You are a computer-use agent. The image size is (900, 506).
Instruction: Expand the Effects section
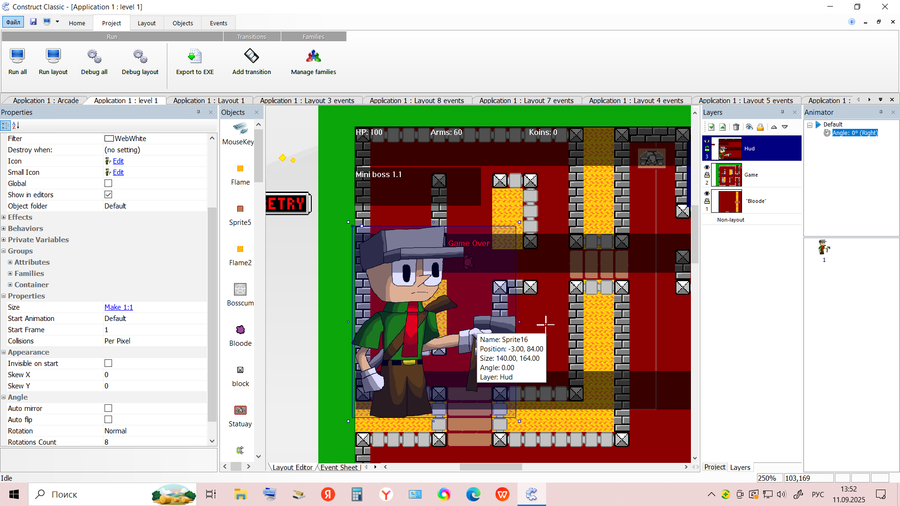click(3, 217)
